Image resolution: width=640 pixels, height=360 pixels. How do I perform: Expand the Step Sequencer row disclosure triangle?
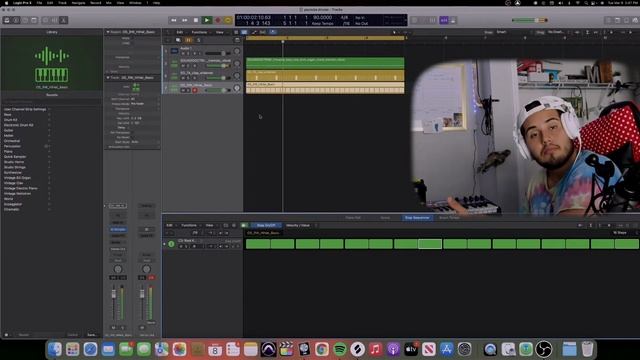coord(165,244)
